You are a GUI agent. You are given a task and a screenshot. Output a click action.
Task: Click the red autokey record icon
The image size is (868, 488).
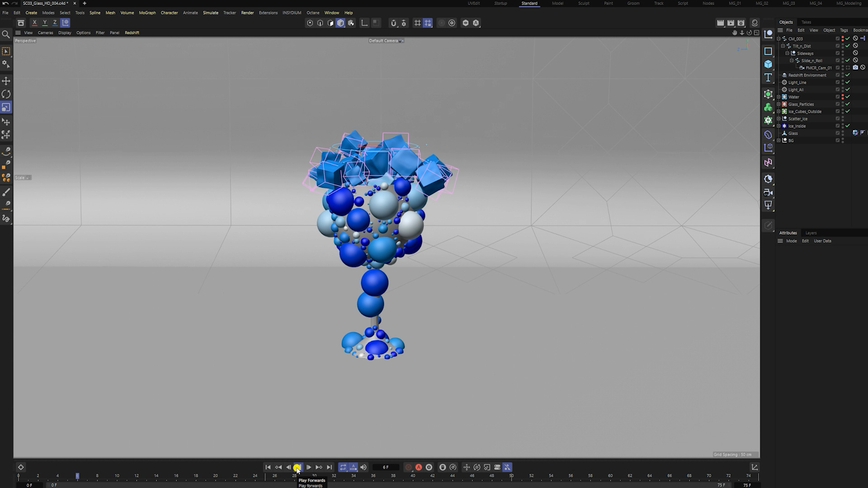point(419,467)
